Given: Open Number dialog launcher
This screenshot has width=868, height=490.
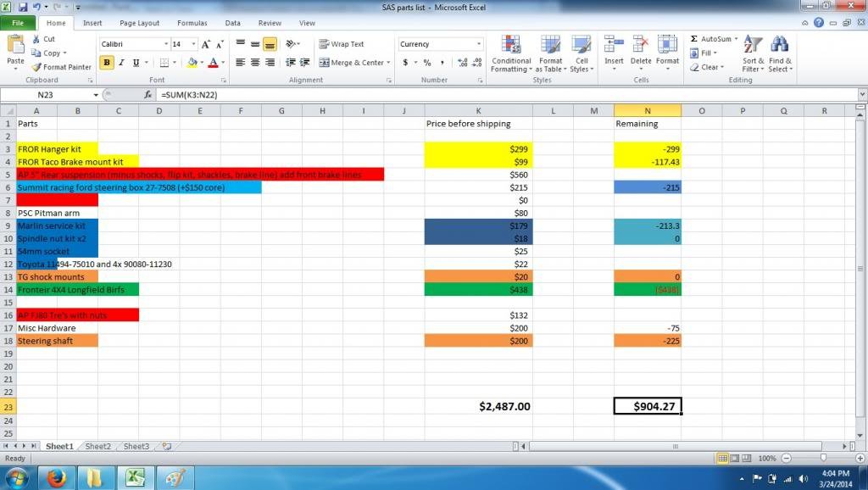Looking at the screenshot, I should point(480,81).
